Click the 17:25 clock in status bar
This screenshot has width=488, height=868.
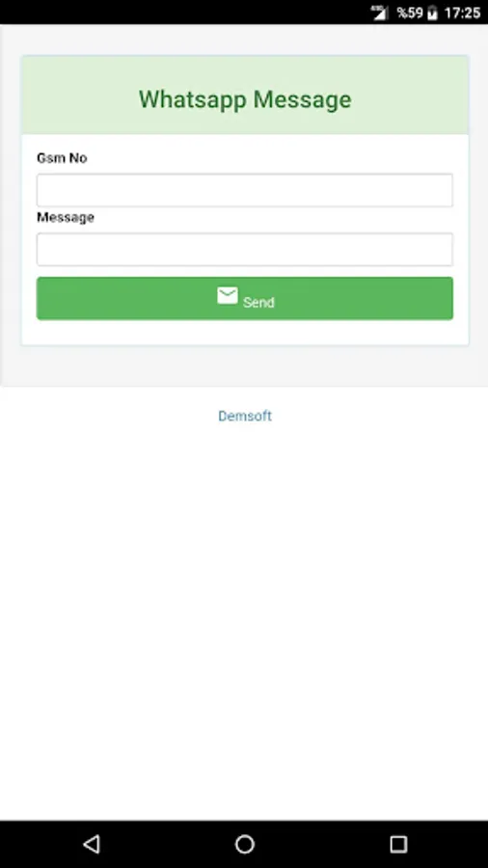463,13
